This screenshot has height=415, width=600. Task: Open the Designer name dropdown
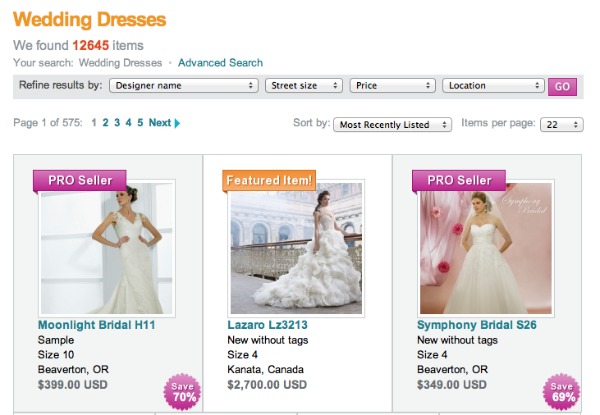184,86
